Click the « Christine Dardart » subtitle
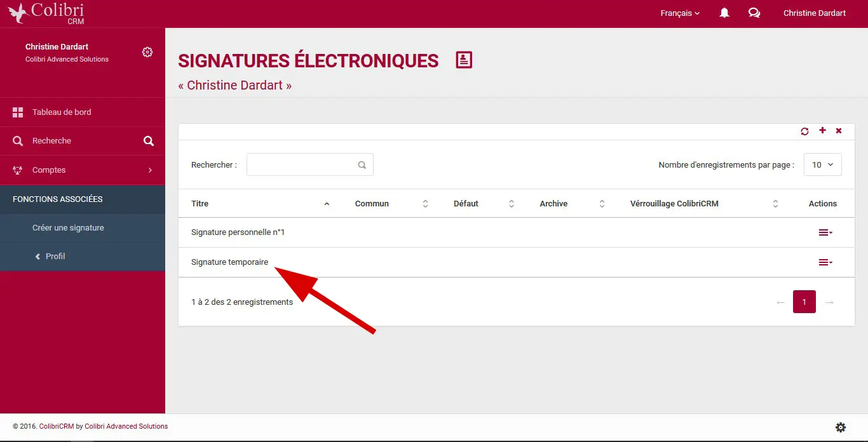 point(234,85)
